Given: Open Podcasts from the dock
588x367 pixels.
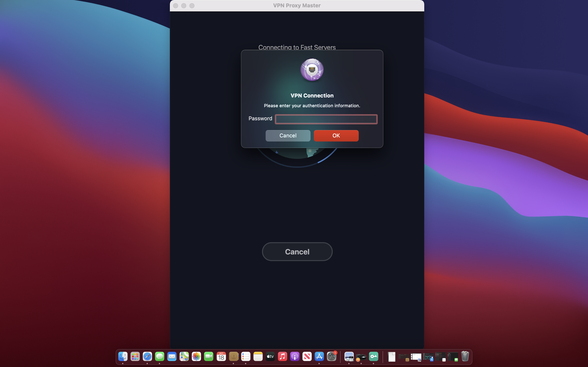Looking at the screenshot, I should (x=295, y=357).
